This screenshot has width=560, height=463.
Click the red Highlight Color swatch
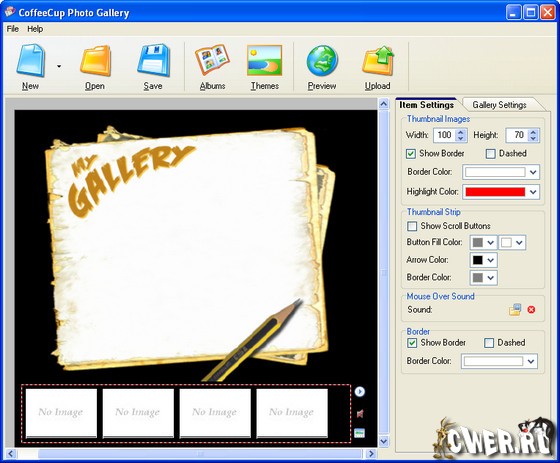tap(495, 192)
